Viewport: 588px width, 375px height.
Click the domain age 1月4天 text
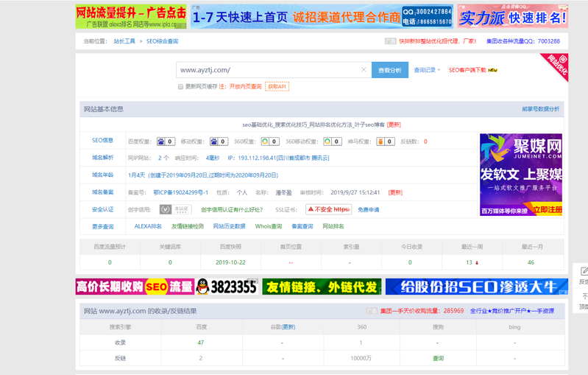(136, 175)
